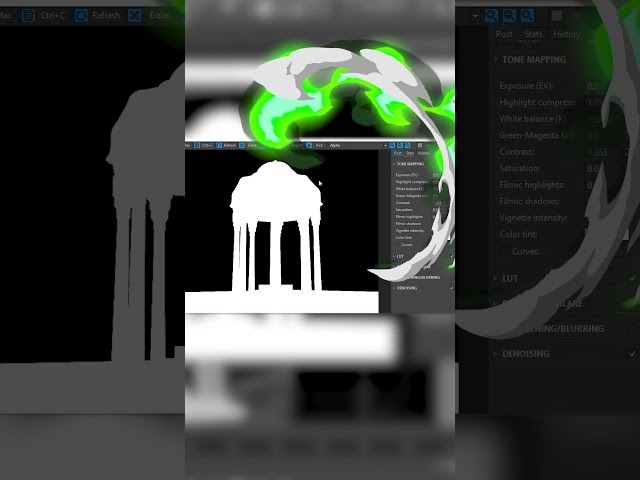Click the large dimmed Saturation label
This screenshot has width=640, height=480.
520,168
